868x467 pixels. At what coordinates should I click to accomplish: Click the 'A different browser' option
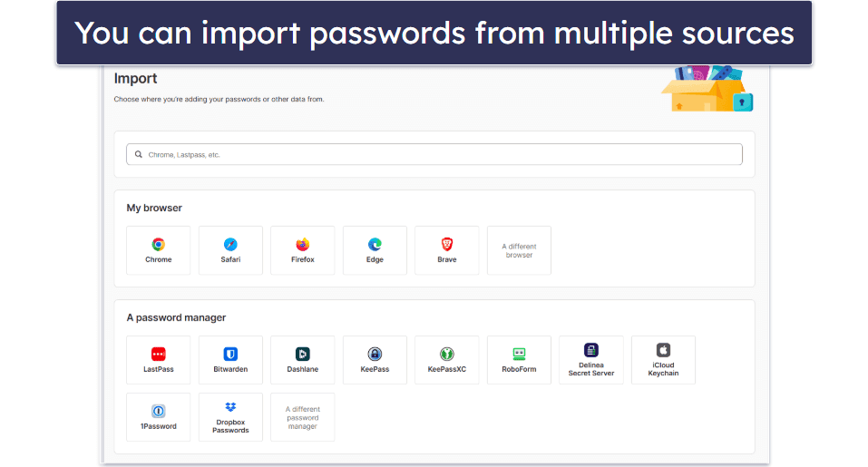(519, 250)
